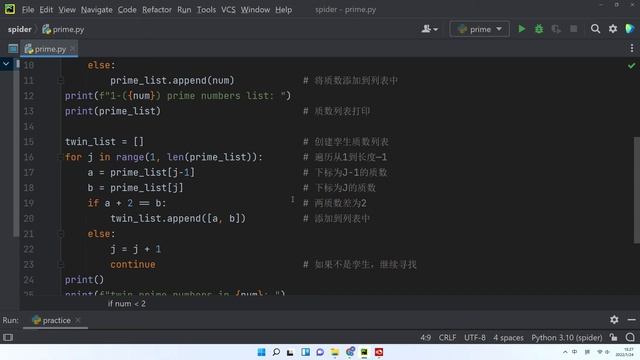Open the Windows Start button
Viewport: 640px width, 360px height.
pyautogui.click(x=261, y=352)
